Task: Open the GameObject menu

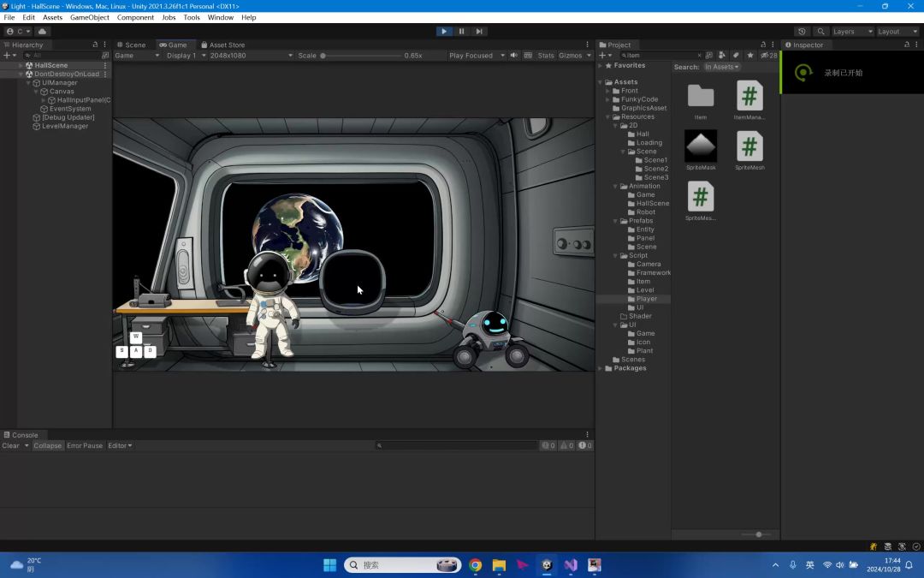Action: (x=90, y=17)
